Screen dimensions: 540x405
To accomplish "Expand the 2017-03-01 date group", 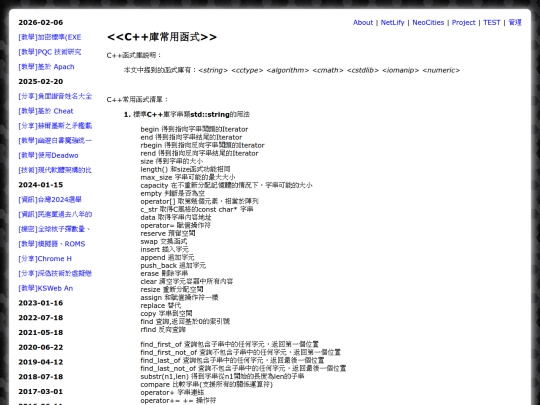I will tap(41, 392).
